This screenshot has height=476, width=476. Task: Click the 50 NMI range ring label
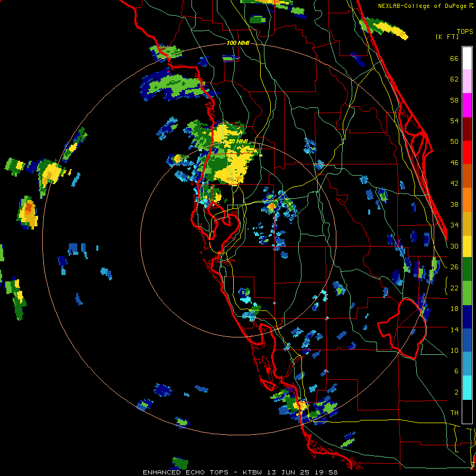[238, 141]
